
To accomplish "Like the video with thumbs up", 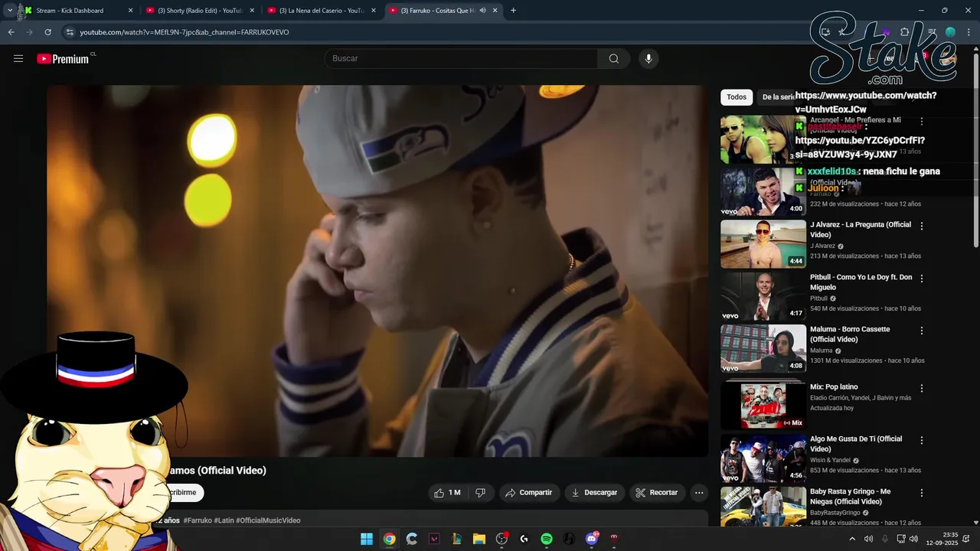I will pyautogui.click(x=447, y=493).
